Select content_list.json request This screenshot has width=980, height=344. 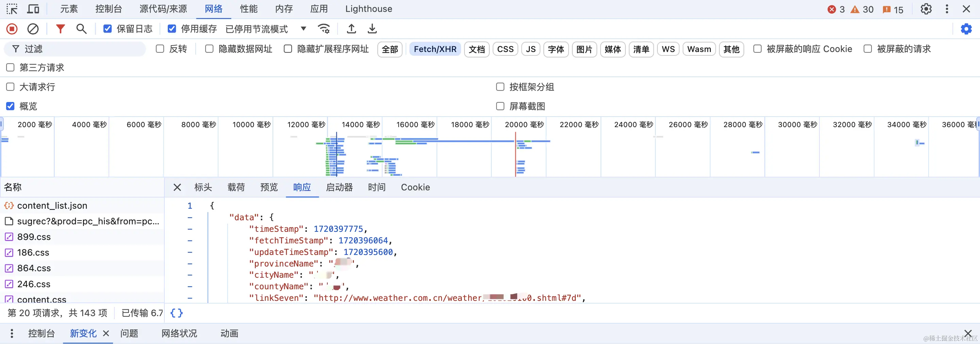point(82,206)
